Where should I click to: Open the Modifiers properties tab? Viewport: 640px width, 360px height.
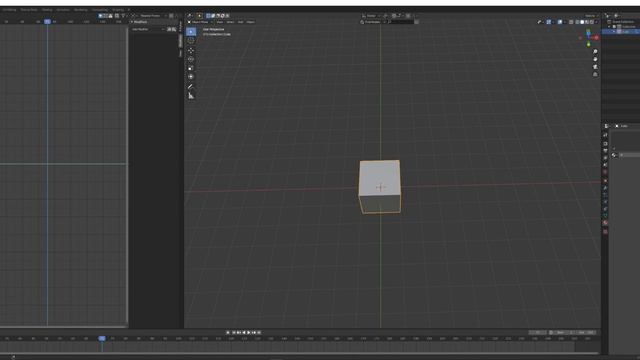pos(605,188)
